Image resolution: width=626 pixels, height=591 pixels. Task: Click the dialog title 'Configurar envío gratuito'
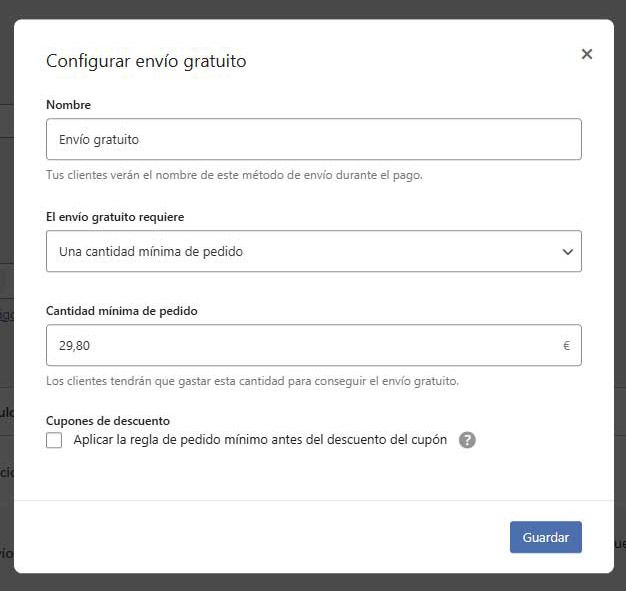tap(146, 61)
